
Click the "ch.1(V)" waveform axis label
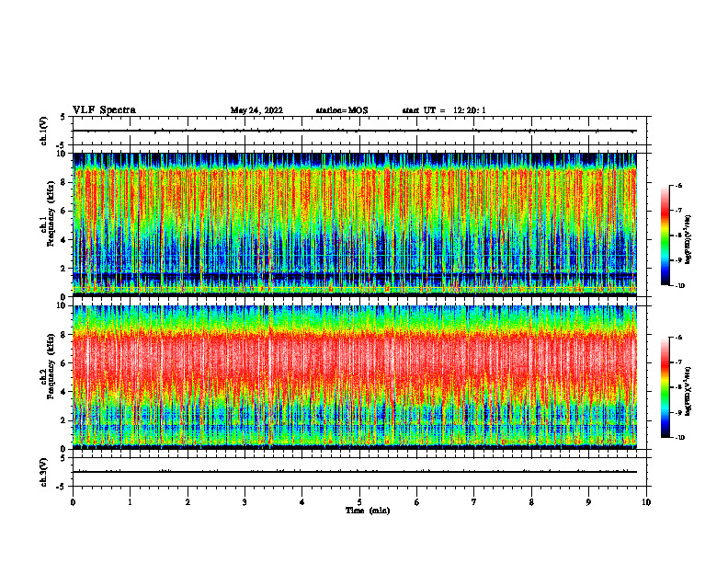point(44,131)
